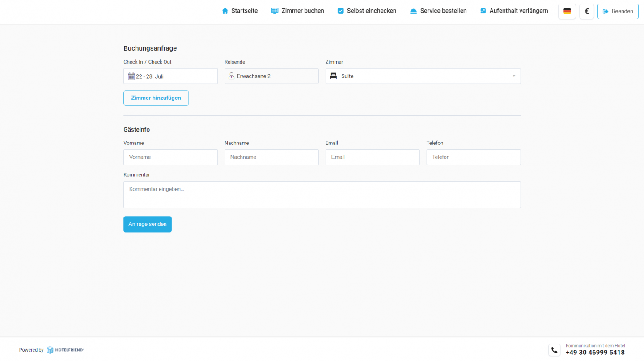Click the Powered by text in the footer
The width and height of the screenshot is (644, 361).
(31, 350)
